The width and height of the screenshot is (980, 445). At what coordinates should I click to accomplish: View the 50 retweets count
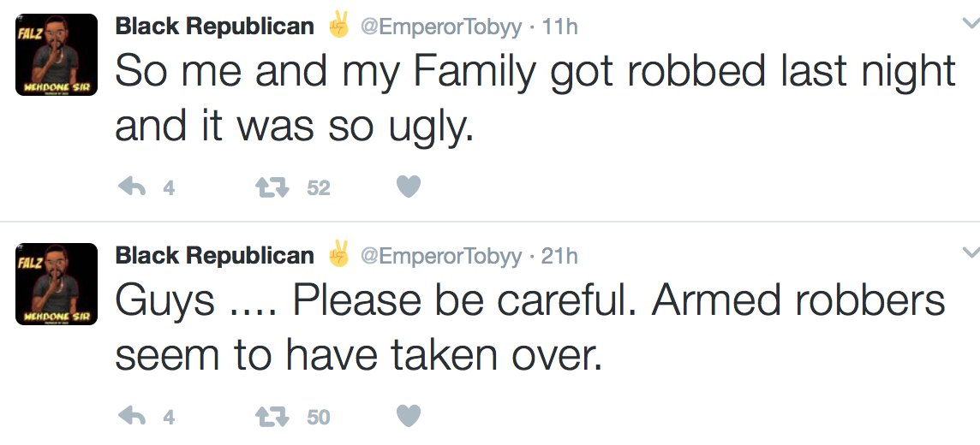coord(318,418)
